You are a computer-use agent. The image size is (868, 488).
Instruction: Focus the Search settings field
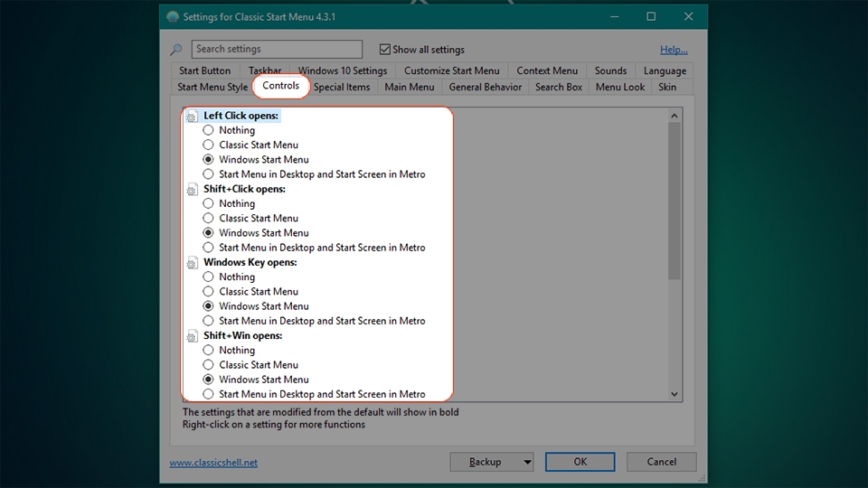pyautogui.click(x=277, y=49)
